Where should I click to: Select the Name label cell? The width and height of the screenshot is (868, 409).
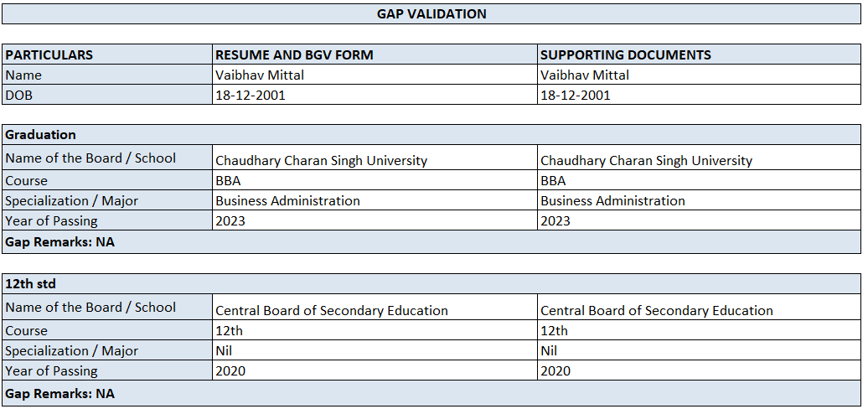(23, 75)
